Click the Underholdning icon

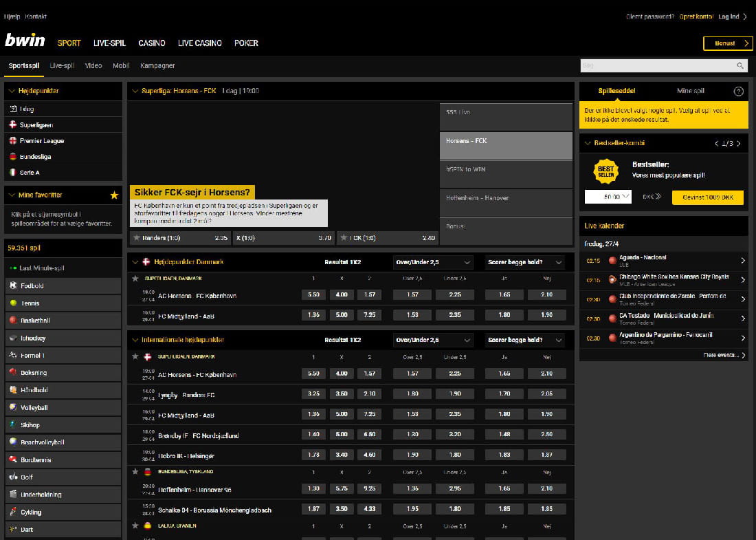click(14, 494)
